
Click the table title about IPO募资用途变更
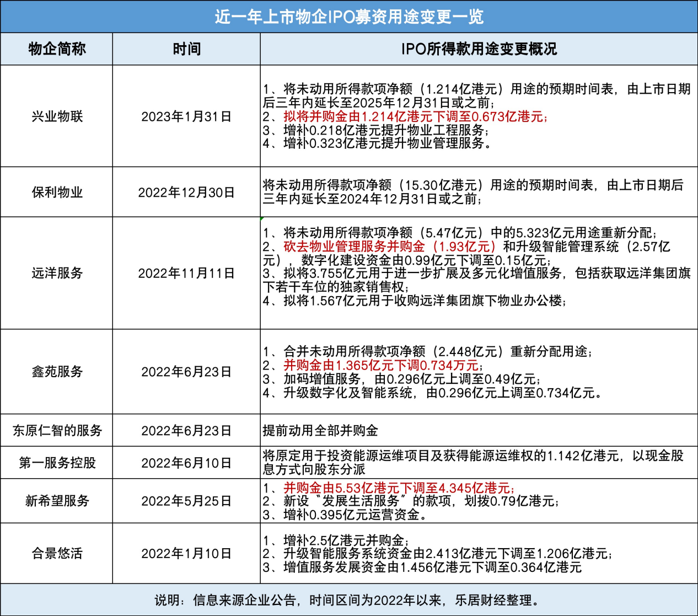click(349, 17)
